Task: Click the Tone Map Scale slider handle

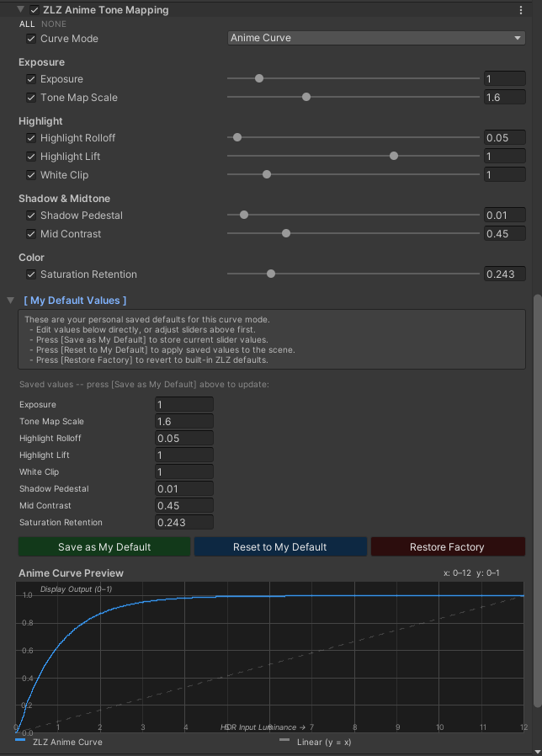Action: pyautogui.click(x=306, y=97)
